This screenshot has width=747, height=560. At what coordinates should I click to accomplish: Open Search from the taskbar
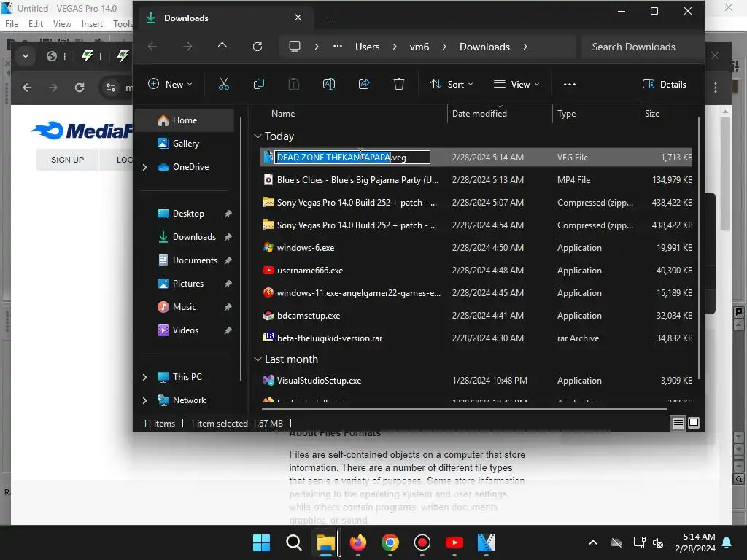point(293,542)
